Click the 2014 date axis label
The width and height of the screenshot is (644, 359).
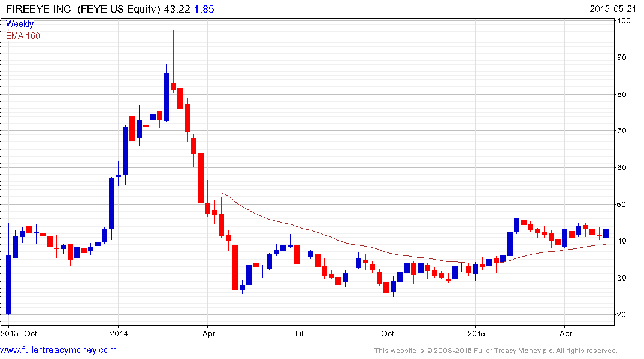pyautogui.click(x=119, y=333)
